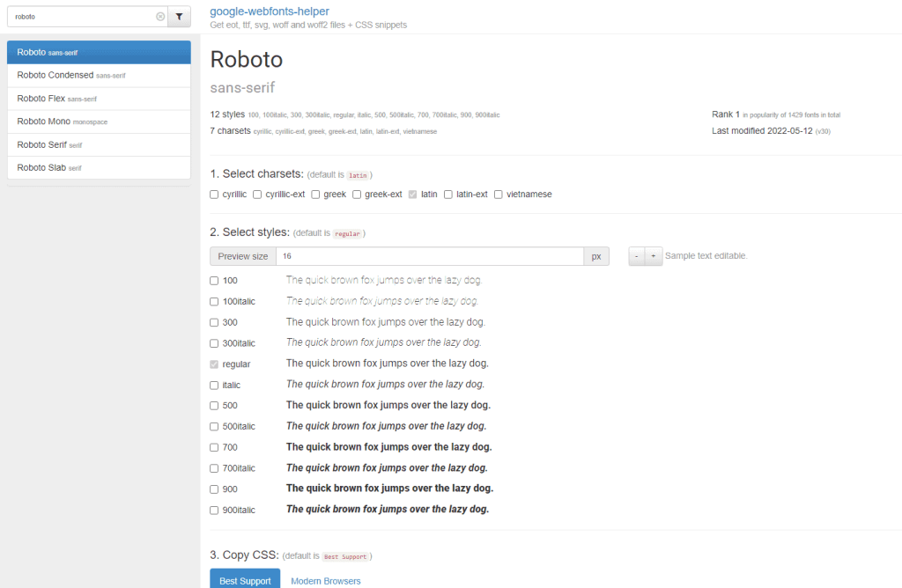Click the px unit label
This screenshot has height=588, width=902.
click(x=596, y=256)
